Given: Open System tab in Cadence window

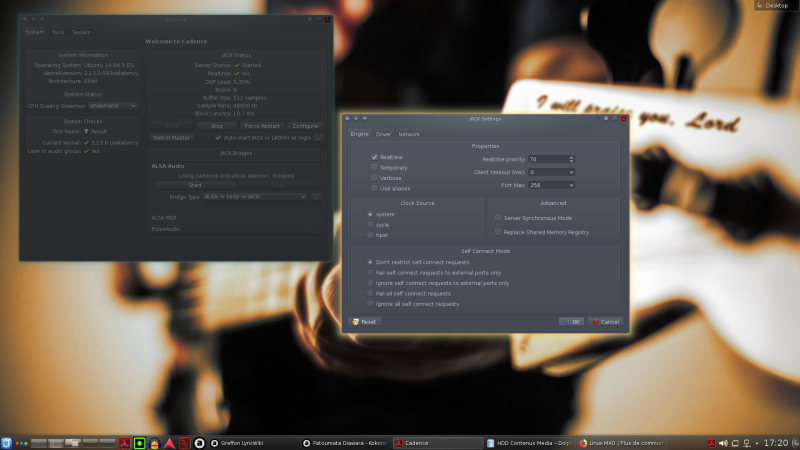Looking at the screenshot, I should (35, 32).
